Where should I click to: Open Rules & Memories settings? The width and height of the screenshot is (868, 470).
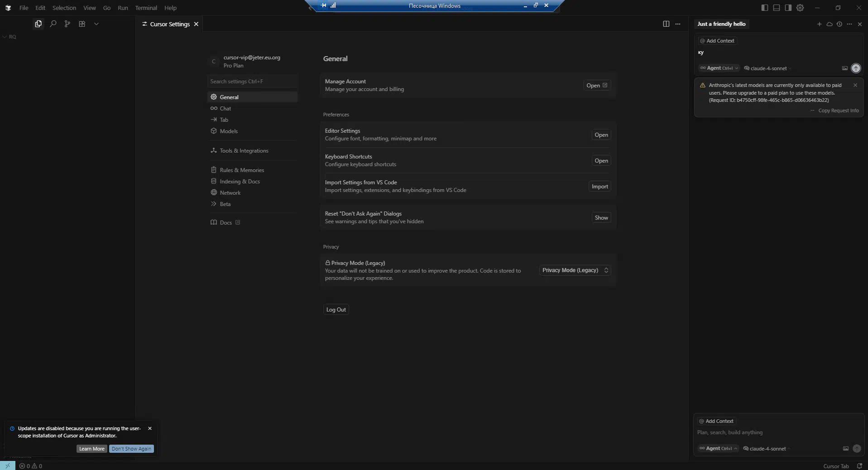click(x=252, y=170)
